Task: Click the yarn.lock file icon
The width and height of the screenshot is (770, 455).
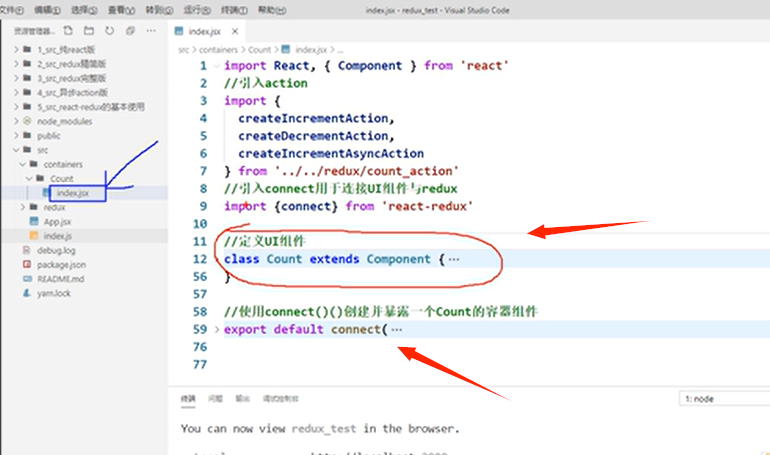Action: click(x=27, y=293)
